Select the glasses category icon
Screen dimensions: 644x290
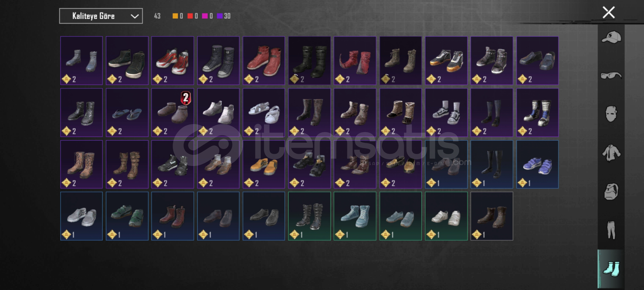tap(611, 76)
